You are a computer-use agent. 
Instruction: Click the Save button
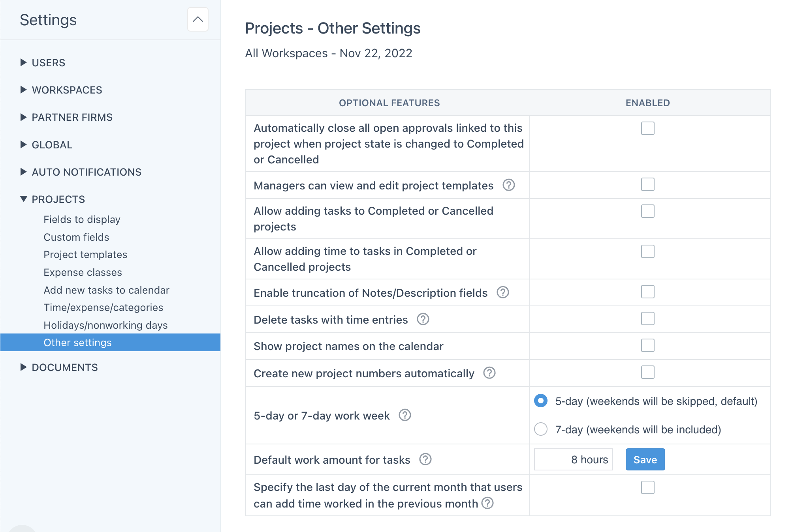click(645, 459)
